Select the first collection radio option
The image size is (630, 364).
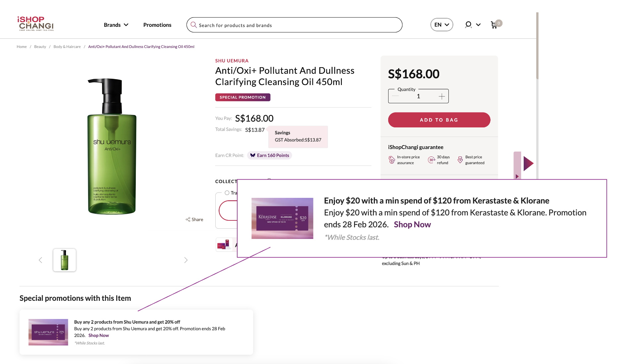227,193
